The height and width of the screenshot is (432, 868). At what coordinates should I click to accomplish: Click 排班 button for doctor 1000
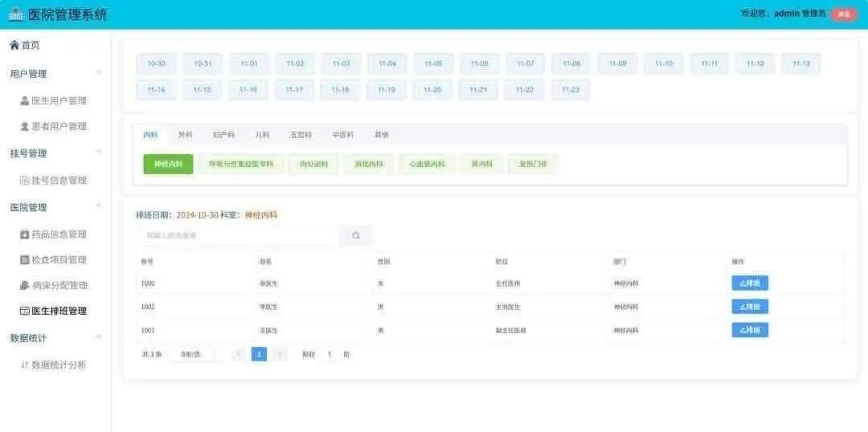(750, 283)
